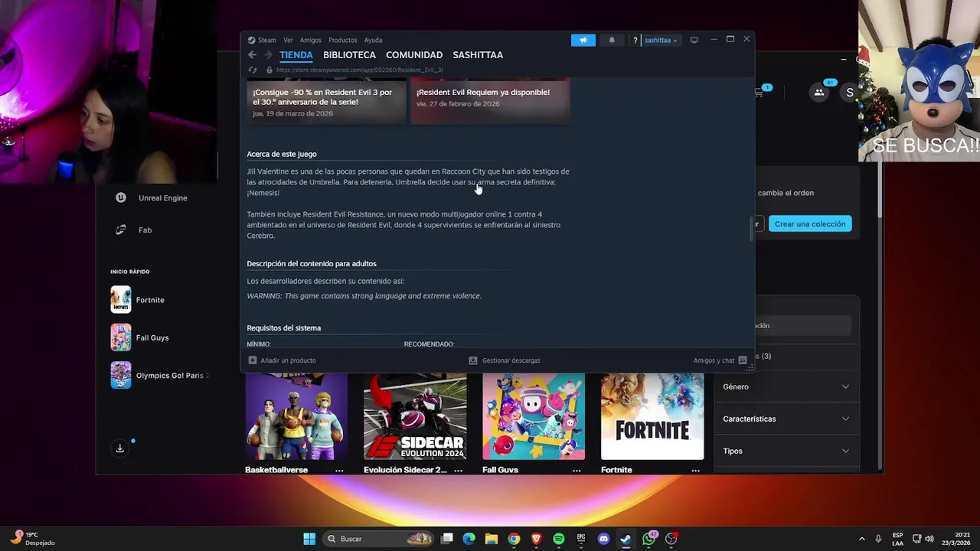980x551 pixels.
Task: Open Epic Games Launcher taskbar icon
Action: point(581,539)
